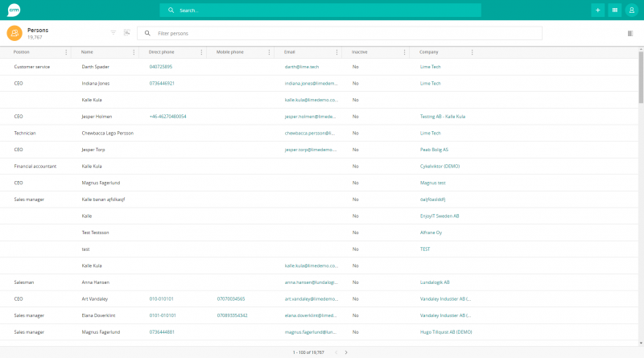Call Darth Spader's number 040725895

point(160,67)
